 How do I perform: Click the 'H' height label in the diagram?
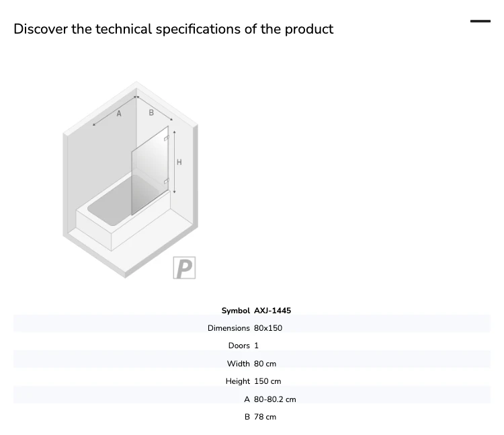coord(179,162)
